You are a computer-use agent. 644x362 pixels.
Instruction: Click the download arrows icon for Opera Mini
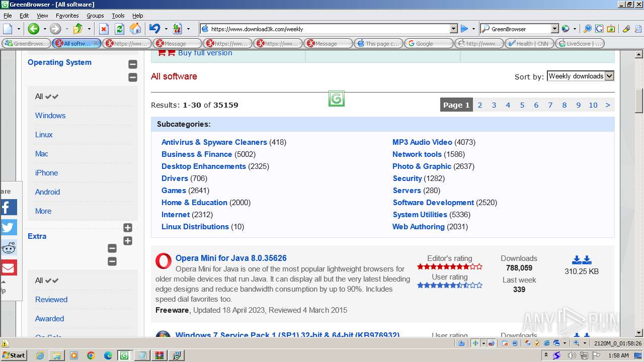[x=582, y=260]
